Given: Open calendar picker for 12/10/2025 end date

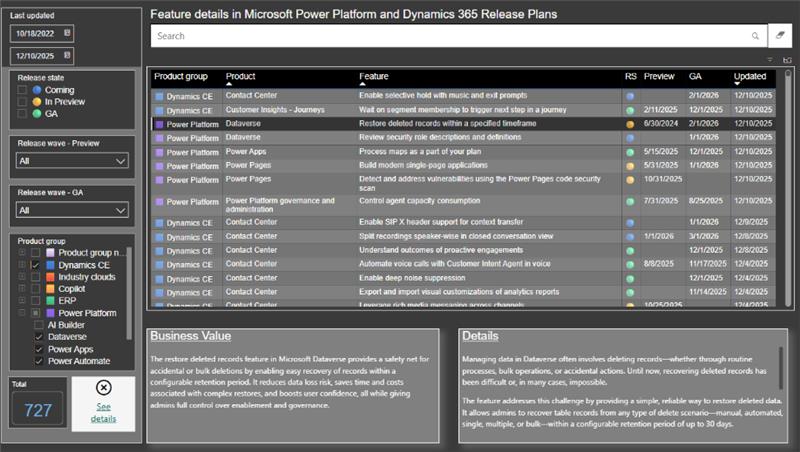Looking at the screenshot, I should click(67, 56).
